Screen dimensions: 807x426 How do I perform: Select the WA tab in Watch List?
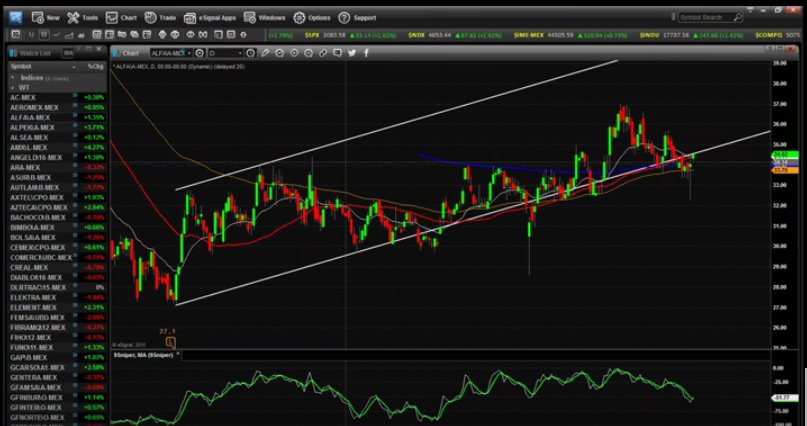point(68,53)
